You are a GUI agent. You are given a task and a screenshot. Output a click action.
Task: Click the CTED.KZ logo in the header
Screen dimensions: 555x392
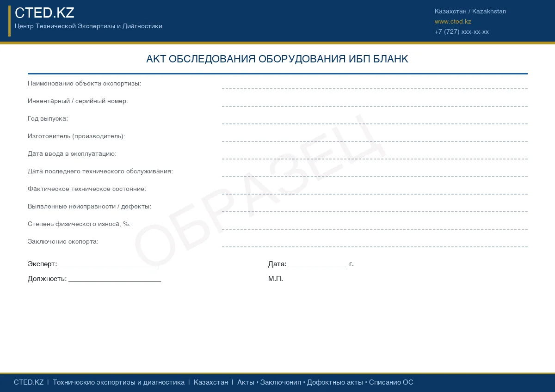tap(44, 13)
